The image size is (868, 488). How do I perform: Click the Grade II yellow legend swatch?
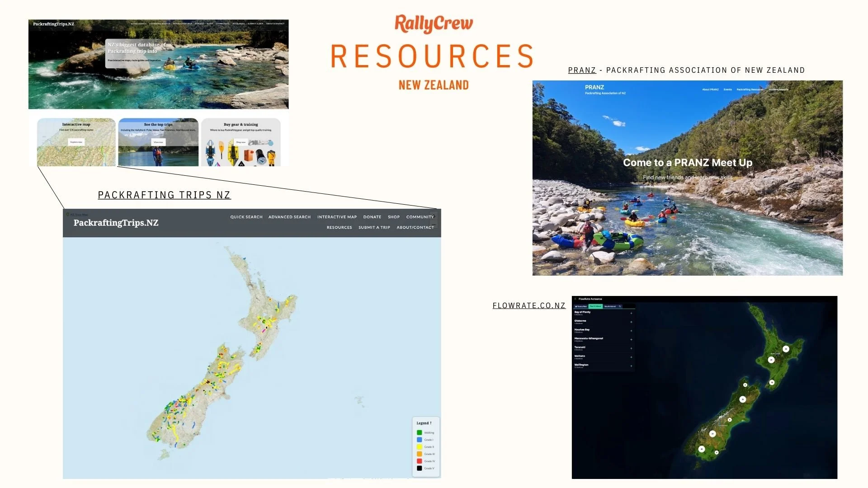pos(419,447)
